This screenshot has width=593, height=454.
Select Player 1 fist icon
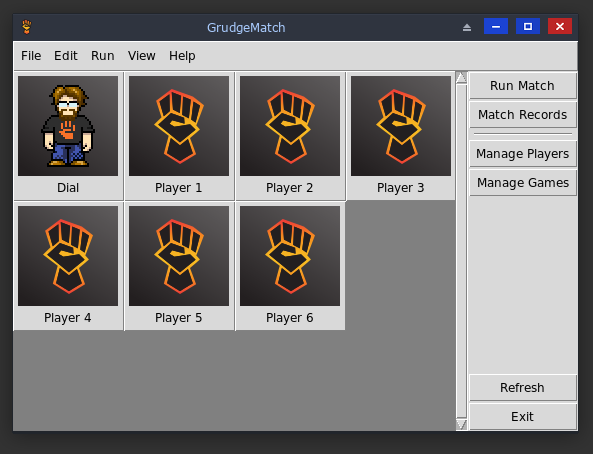pyautogui.click(x=179, y=126)
